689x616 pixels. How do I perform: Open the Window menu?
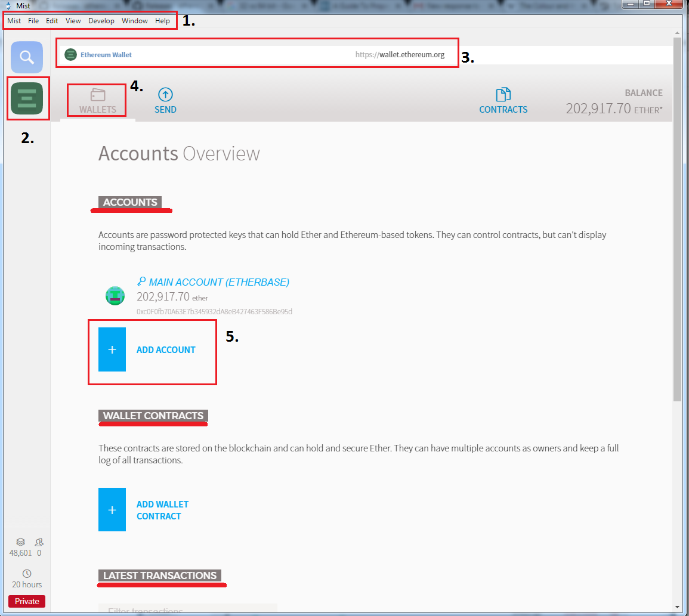(x=134, y=21)
